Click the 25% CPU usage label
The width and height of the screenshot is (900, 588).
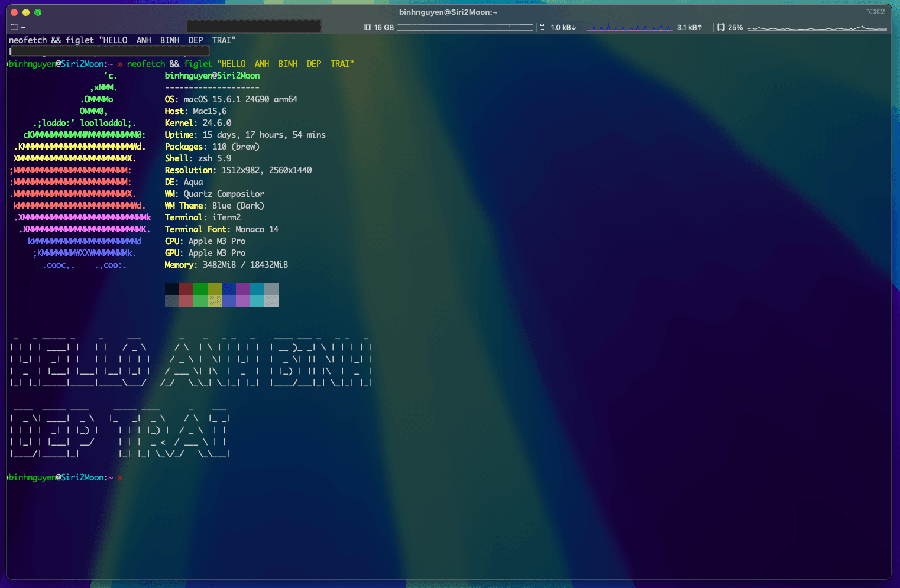(x=736, y=27)
